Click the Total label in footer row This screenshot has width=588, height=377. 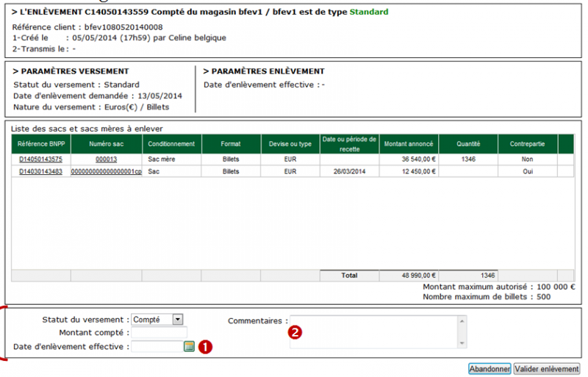350,276
